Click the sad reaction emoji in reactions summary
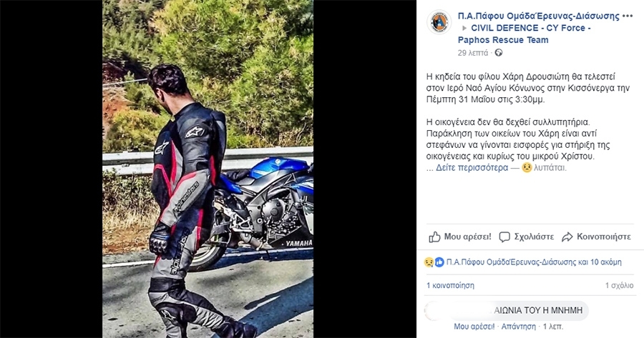 pyautogui.click(x=429, y=262)
